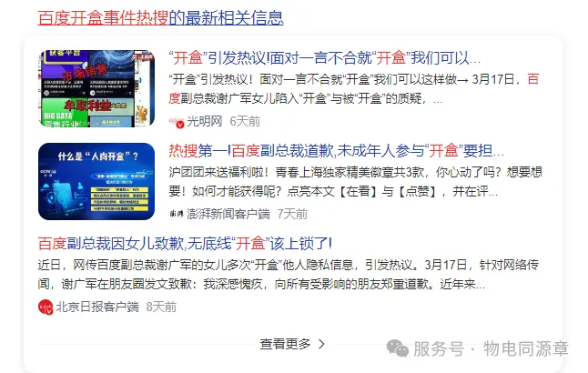The width and height of the screenshot is (588, 373).
Task: Click the 服务号 · 物电同源章 watermark text
Action: [491, 348]
